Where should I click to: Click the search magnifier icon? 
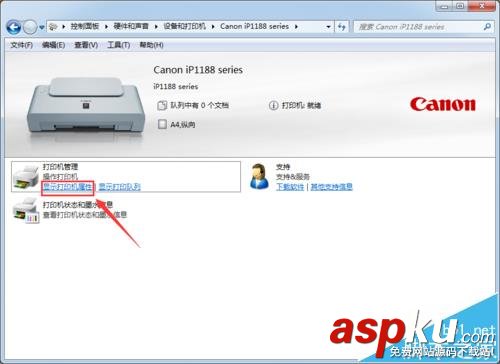click(x=487, y=27)
